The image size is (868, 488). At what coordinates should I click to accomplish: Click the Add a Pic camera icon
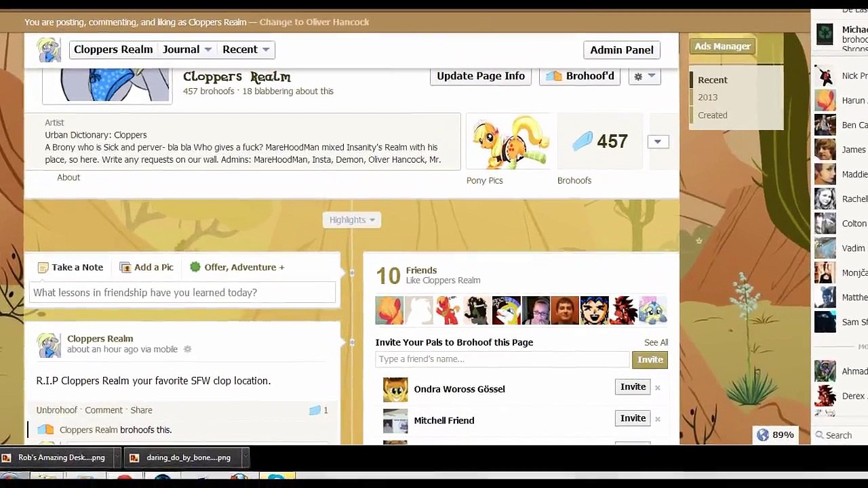125,267
